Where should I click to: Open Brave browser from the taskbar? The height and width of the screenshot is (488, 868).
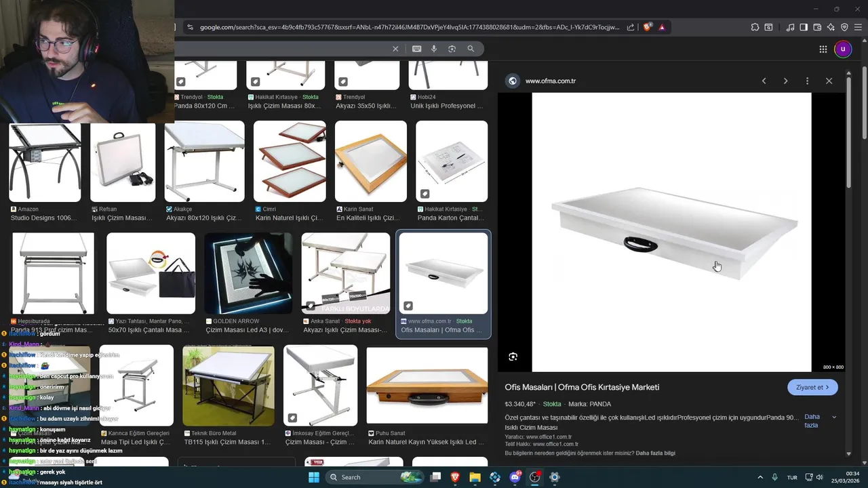[x=455, y=477]
